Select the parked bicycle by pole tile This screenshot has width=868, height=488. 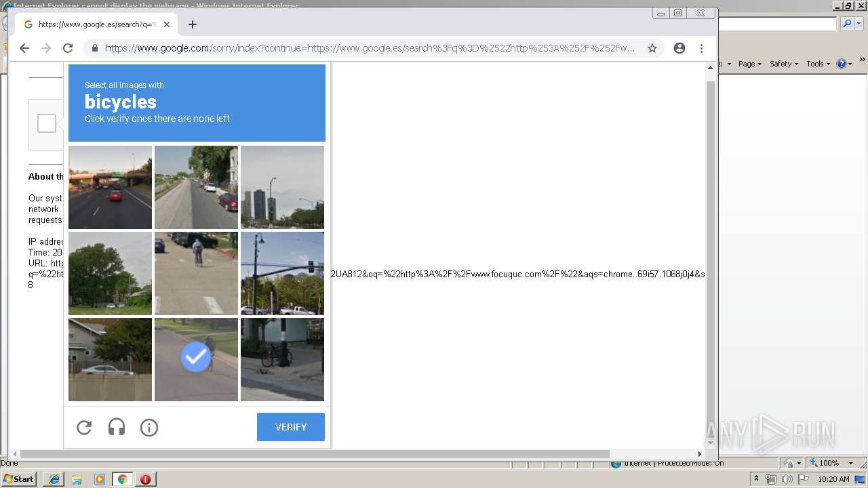point(282,359)
